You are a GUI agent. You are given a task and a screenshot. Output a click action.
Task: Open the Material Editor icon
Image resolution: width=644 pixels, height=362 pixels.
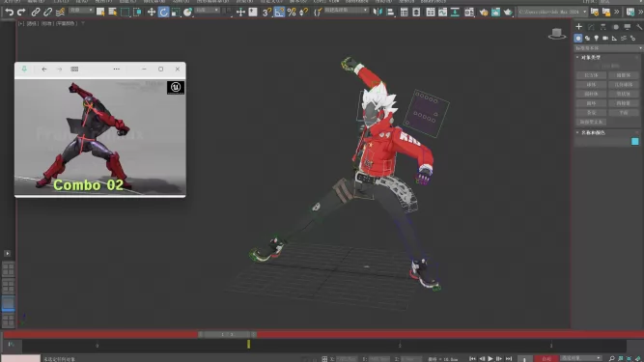(469, 12)
